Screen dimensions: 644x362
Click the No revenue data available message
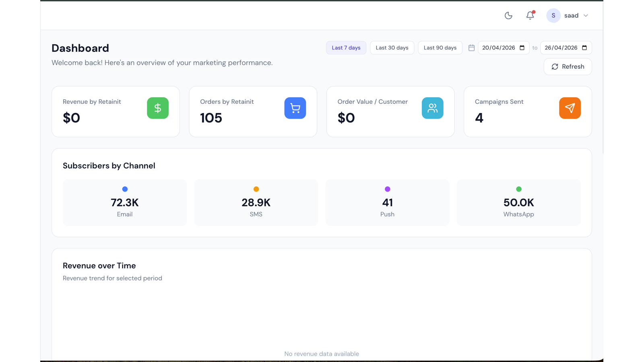point(322,354)
